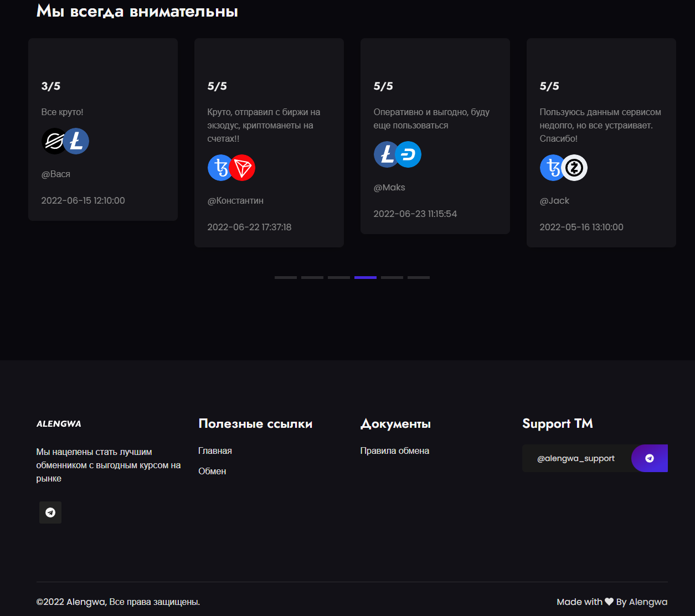Click the @Константин author name
Image resolution: width=695 pixels, height=616 pixels.
pos(235,200)
